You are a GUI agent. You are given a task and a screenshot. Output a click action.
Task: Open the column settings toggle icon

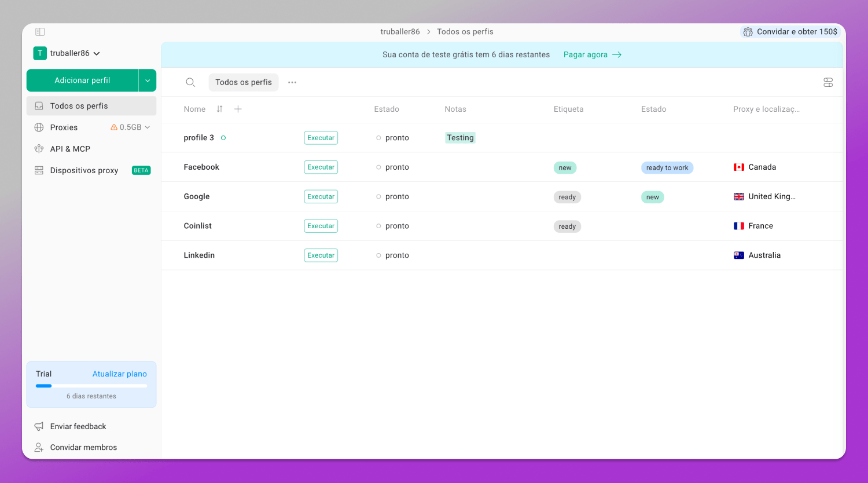pos(828,83)
